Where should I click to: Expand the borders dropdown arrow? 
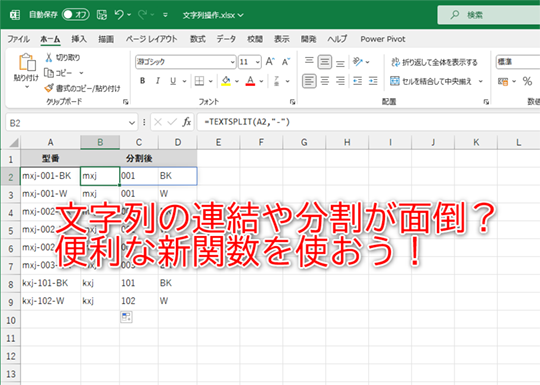[210, 81]
